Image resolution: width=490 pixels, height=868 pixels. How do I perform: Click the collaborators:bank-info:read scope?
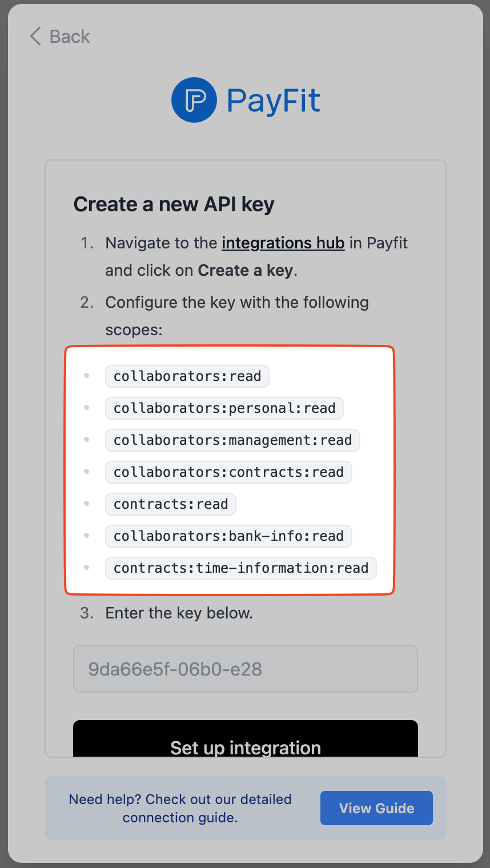point(228,536)
